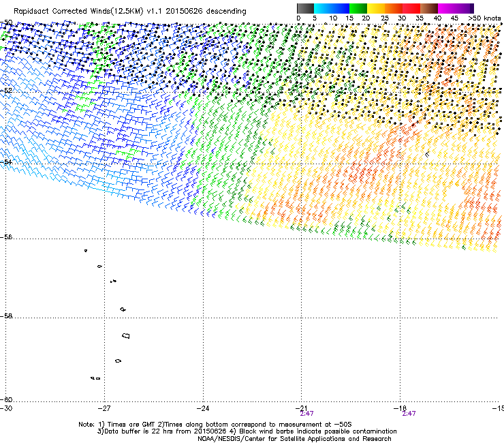504x443 pixels.
Task: Click the -60 latitude axis label
Action: click(6, 399)
